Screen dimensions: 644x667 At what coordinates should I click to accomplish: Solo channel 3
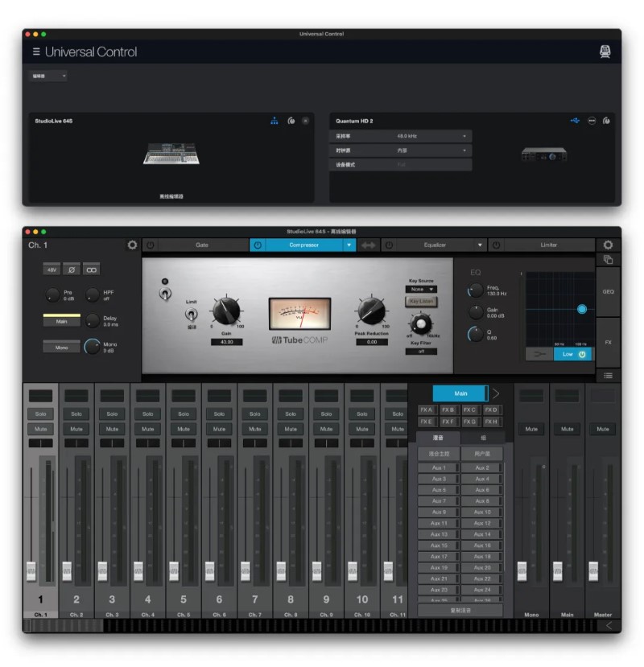pos(112,414)
